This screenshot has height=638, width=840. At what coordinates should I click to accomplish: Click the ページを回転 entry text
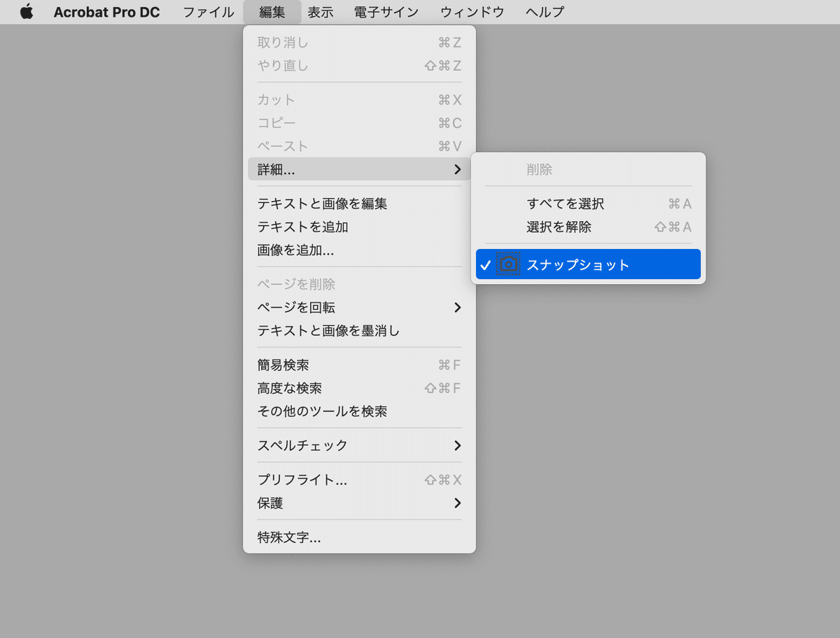coord(296,307)
